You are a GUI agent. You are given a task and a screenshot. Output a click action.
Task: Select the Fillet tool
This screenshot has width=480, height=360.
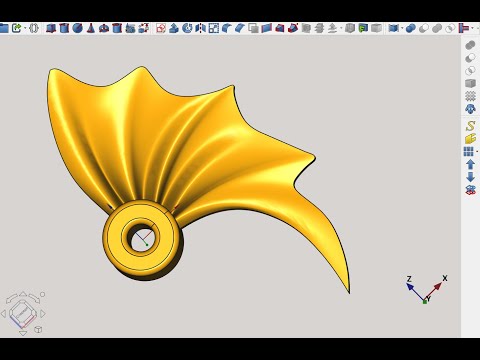(x=227, y=28)
